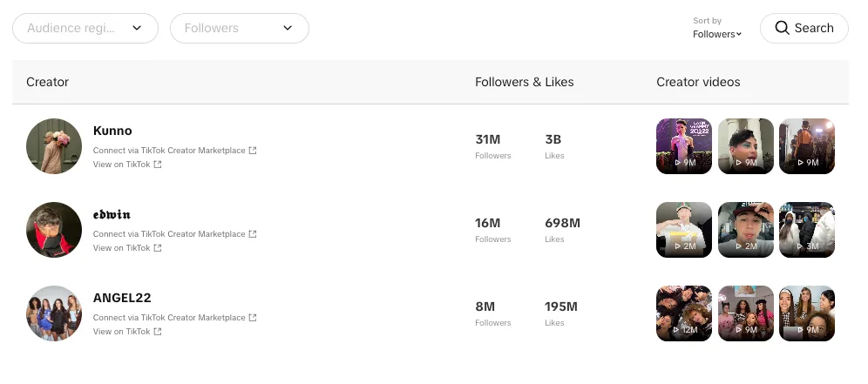Open ANGEL22's Connect via TikTok Creator Marketplace link
Image resolution: width=868 pixels, height=384 pixels.
169,318
